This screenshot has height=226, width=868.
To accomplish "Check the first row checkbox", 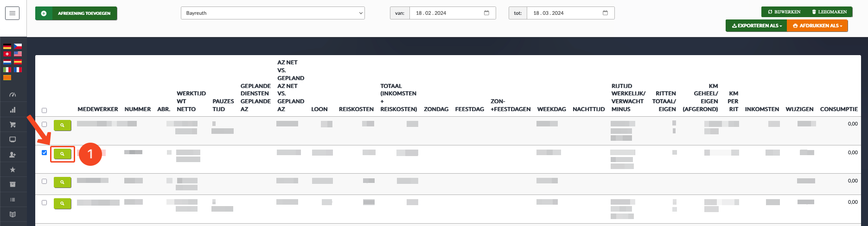I will (x=45, y=124).
